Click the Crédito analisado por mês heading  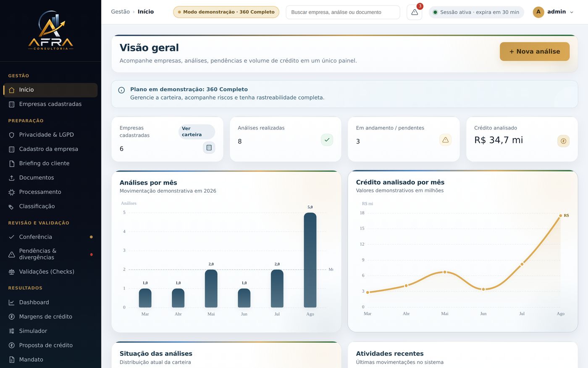[x=400, y=182]
